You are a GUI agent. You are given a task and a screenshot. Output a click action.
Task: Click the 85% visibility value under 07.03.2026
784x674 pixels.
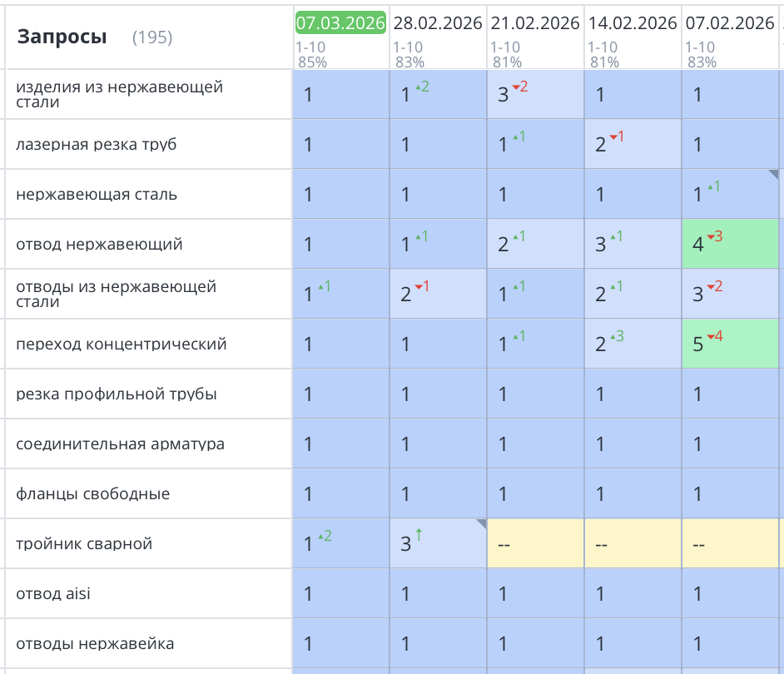point(310,59)
